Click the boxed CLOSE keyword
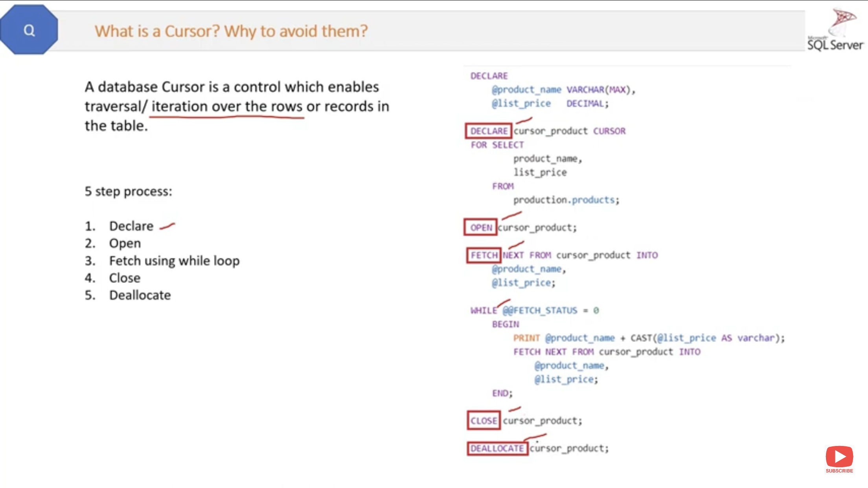The height and width of the screenshot is (488, 868). pyautogui.click(x=484, y=421)
